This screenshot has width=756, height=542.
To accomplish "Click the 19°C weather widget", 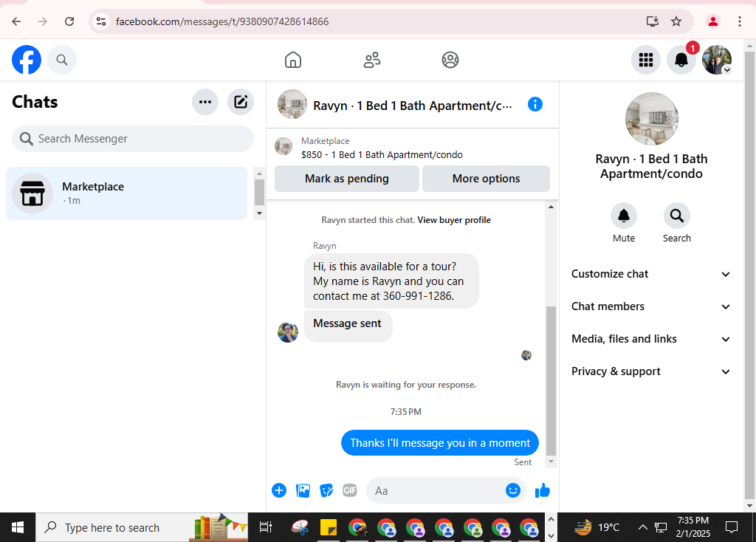I will 597,527.
